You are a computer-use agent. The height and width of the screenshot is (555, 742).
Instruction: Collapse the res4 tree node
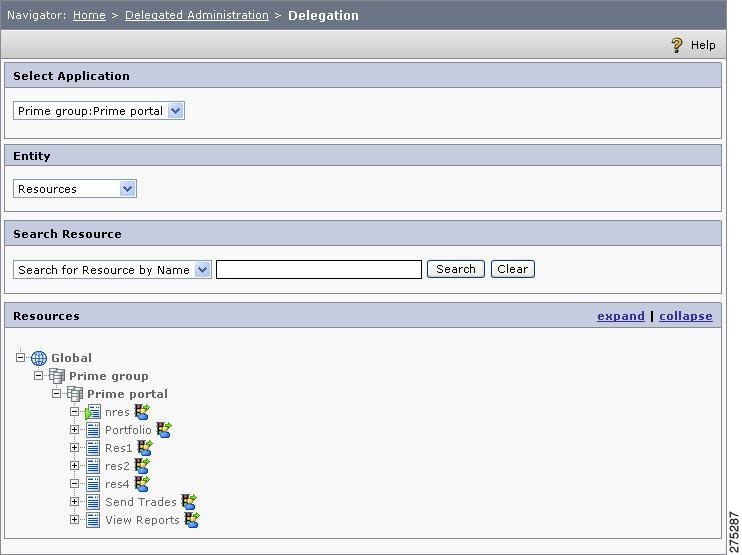[x=74, y=484]
